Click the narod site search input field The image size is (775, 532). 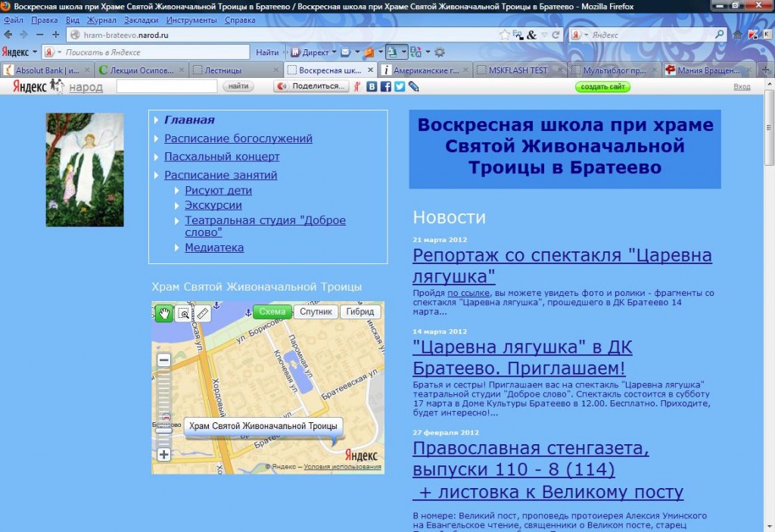point(167,86)
